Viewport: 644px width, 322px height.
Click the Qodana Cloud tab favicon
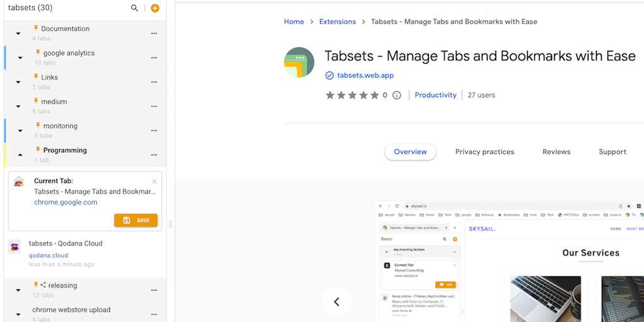click(x=14, y=247)
